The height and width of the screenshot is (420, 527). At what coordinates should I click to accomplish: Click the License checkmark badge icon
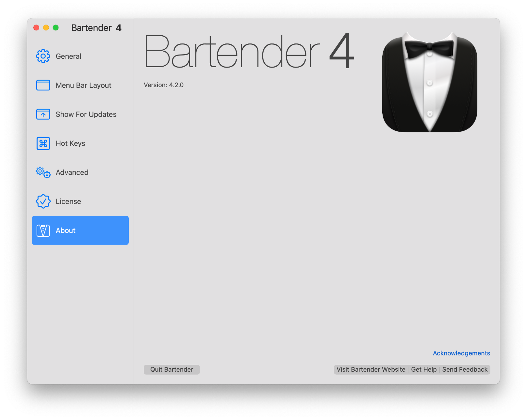click(43, 202)
